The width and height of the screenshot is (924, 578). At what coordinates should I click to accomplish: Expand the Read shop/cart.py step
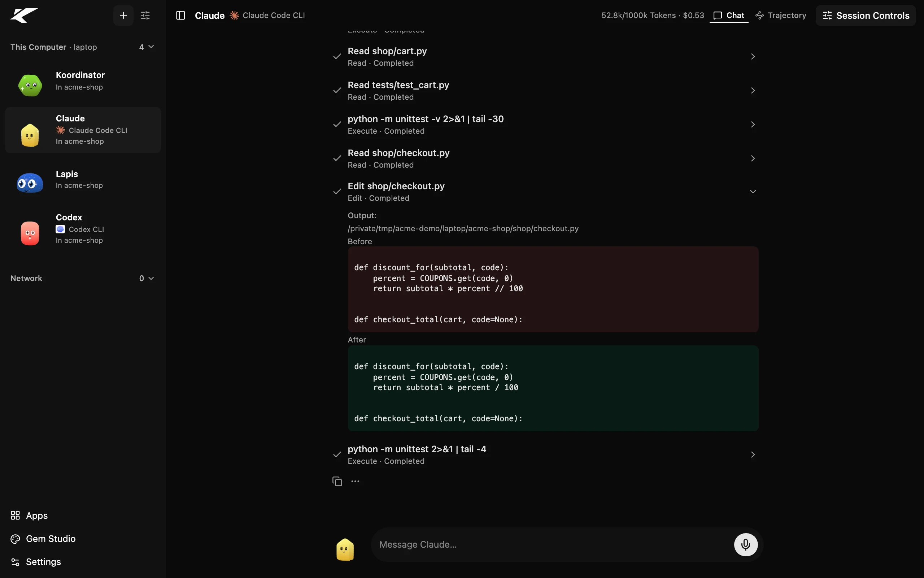pos(753,57)
